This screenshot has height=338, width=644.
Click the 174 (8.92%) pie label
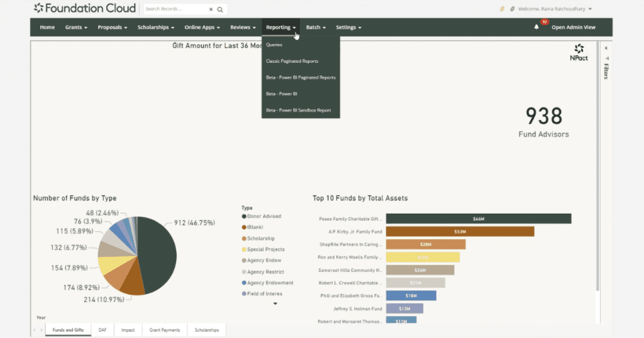81,288
